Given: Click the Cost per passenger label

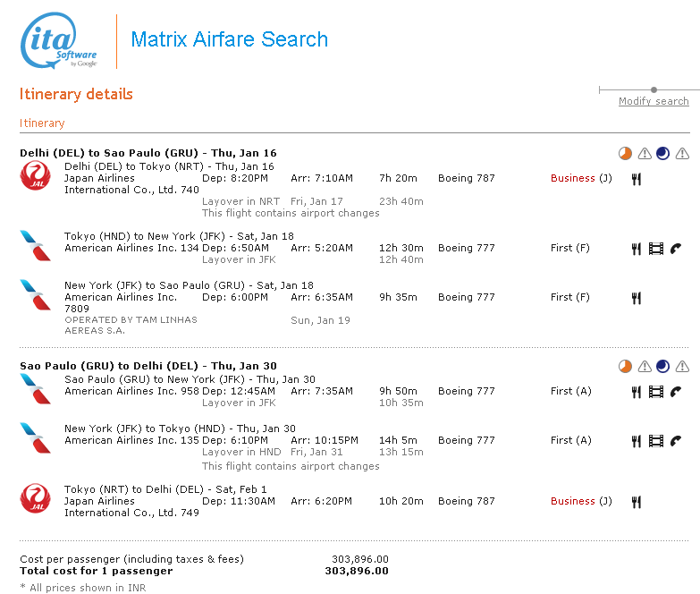Looking at the screenshot, I should (131, 559).
